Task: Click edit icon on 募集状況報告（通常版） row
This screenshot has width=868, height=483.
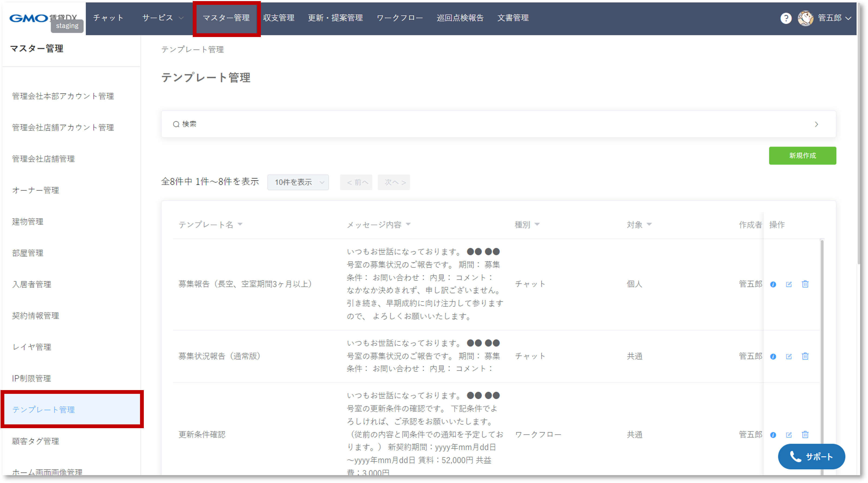Action: pos(789,356)
